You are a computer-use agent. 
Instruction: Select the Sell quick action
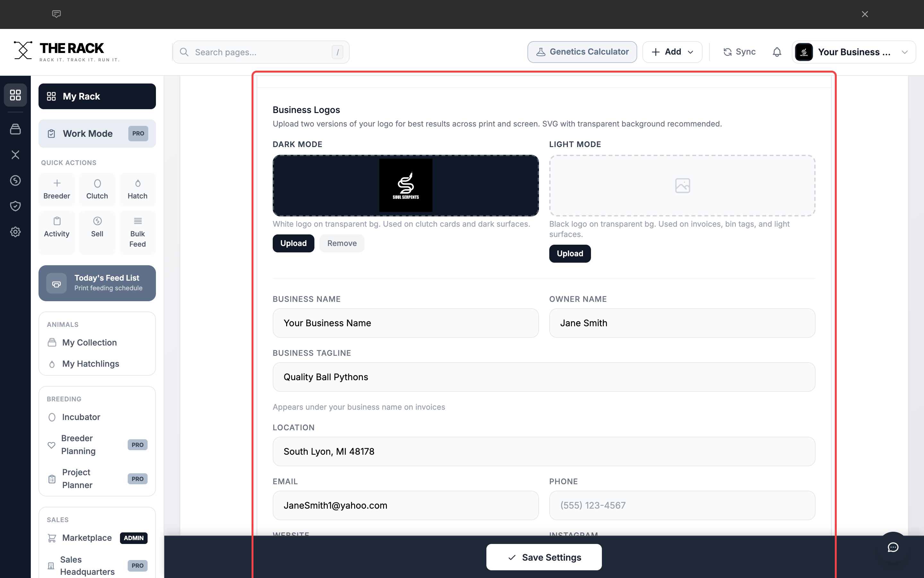pyautogui.click(x=97, y=232)
